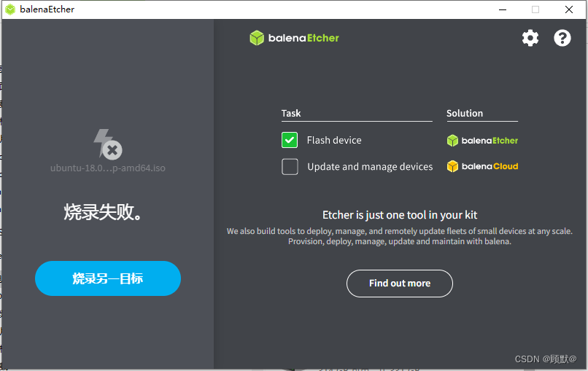Click the balenaEtcher logo in header

(x=295, y=38)
